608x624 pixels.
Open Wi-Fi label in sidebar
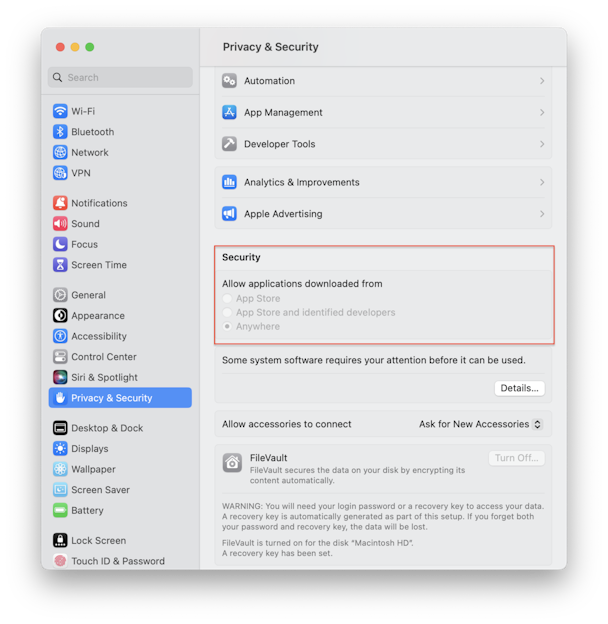(83, 111)
